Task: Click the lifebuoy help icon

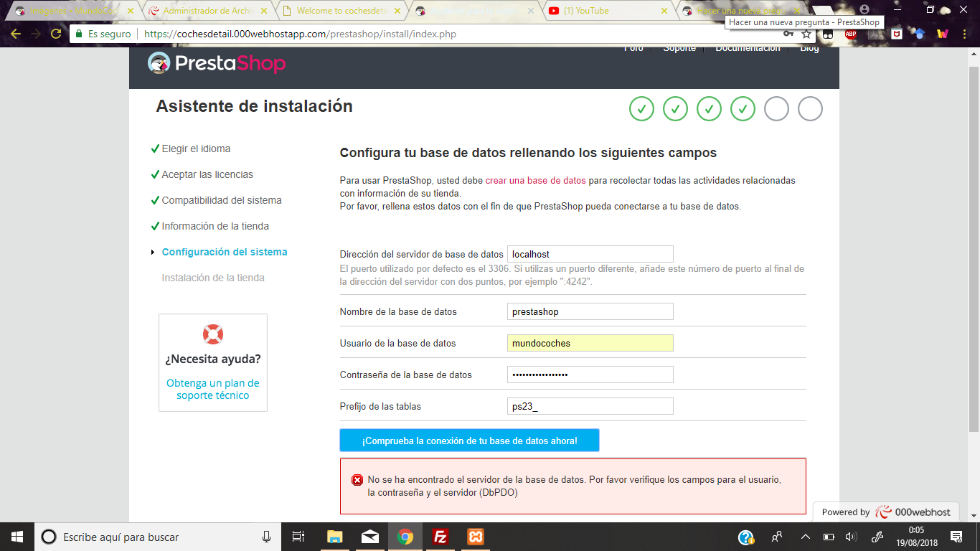Action: pyautogui.click(x=213, y=334)
